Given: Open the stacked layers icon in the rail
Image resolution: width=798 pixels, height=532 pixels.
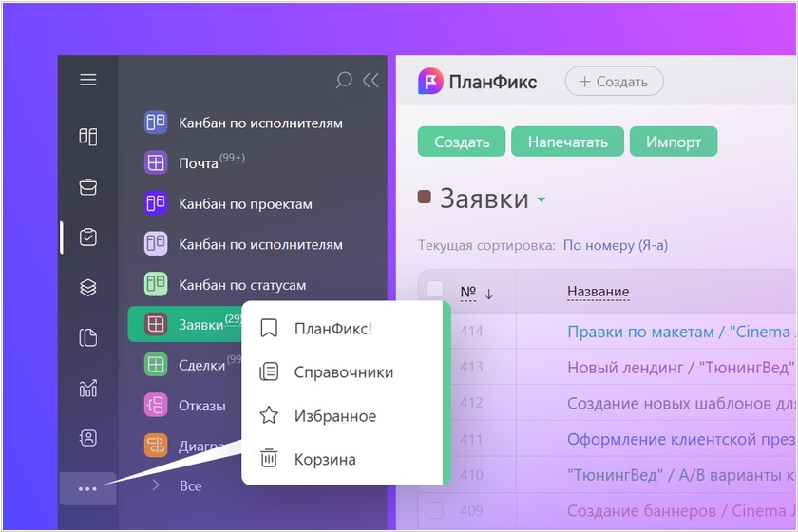Looking at the screenshot, I should (88, 288).
